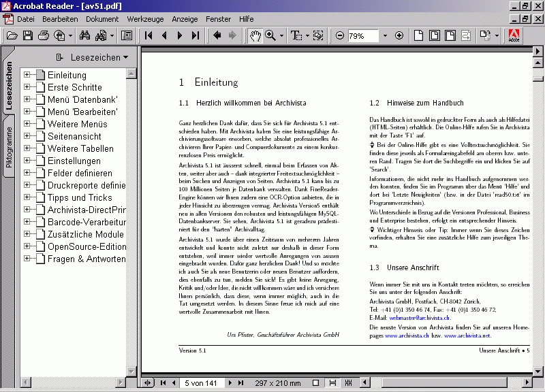
Task: Open the Datei menu
Action: click(26, 19)
